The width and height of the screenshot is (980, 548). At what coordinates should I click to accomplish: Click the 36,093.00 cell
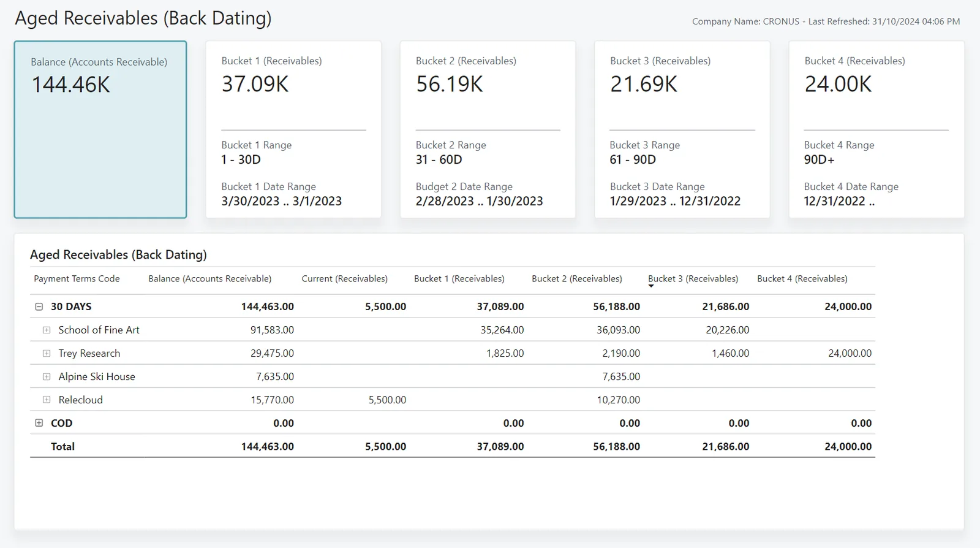tap(619, 330)
